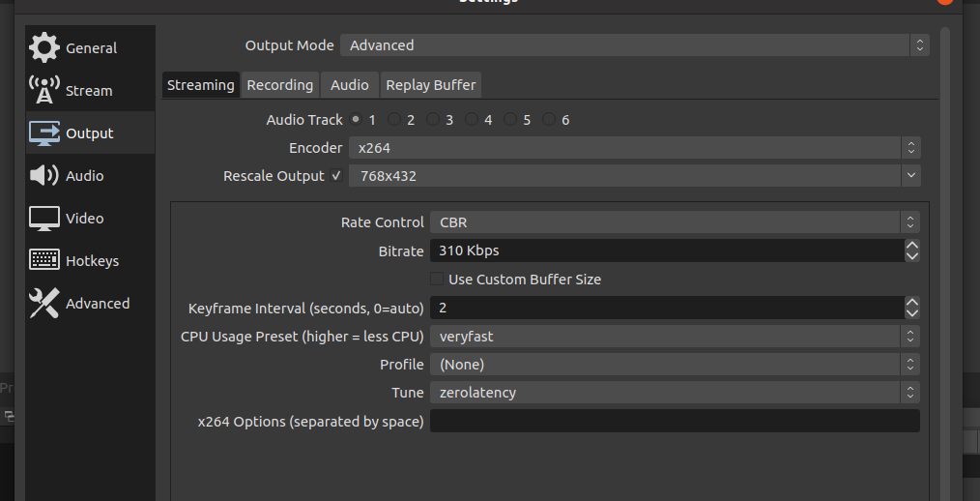
Task: Decrease Keyframe Interval with down arrow
Action: tap(912, 312)
